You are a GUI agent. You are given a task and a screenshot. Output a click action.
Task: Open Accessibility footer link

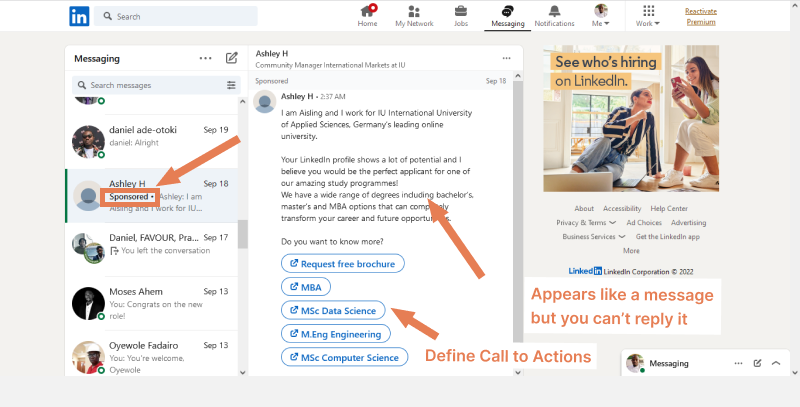coord(622,208)
